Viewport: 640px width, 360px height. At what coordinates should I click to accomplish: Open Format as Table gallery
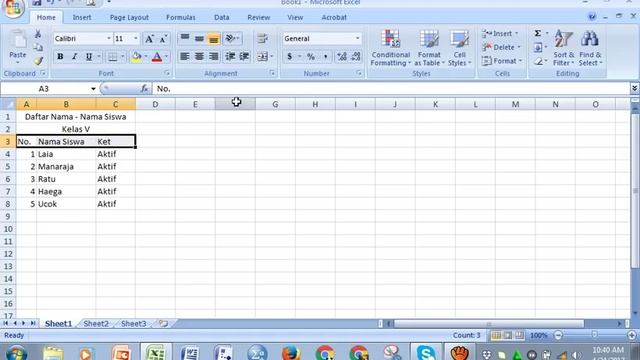pos(429,48)
